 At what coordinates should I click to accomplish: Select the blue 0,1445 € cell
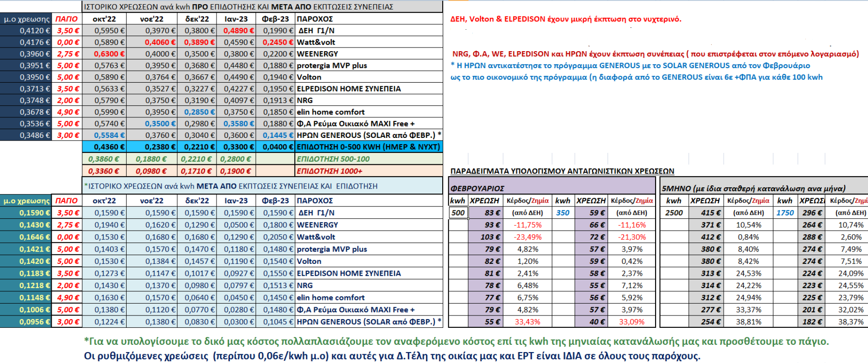(x=275, y=135)
